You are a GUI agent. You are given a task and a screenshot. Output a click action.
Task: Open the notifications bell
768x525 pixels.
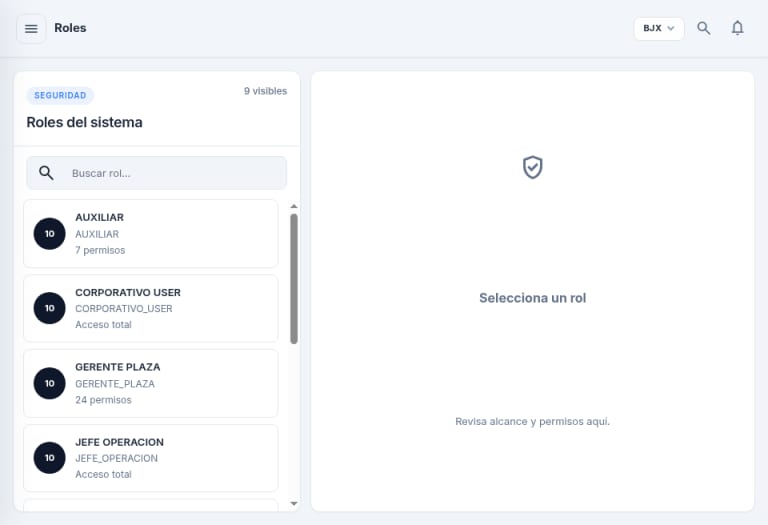(x=737, y=28)
